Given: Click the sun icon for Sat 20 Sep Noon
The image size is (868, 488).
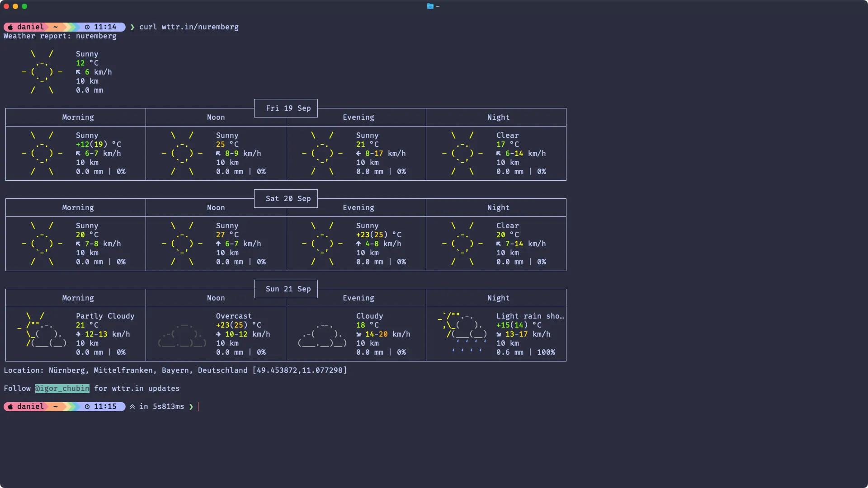Looking at the screenshot, I should click(x=182, y=244).
